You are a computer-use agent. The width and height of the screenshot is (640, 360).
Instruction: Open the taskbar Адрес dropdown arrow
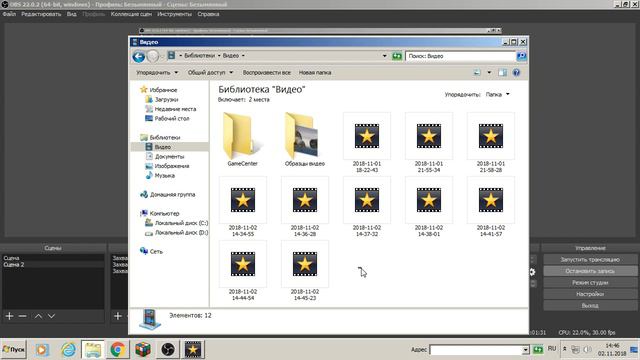525,350
